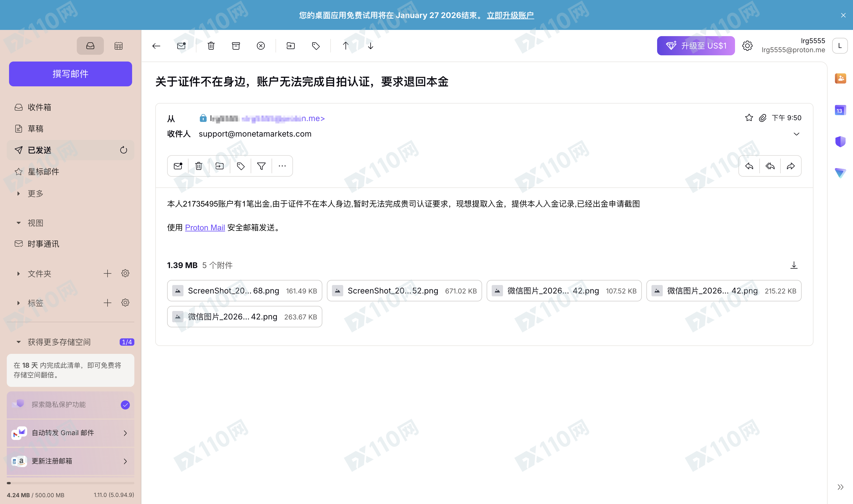Image resolution: width=853 pixels, height=504 pixels.
Task: Click the trash icon in top toolbar
Action: (x=211, y=46)
